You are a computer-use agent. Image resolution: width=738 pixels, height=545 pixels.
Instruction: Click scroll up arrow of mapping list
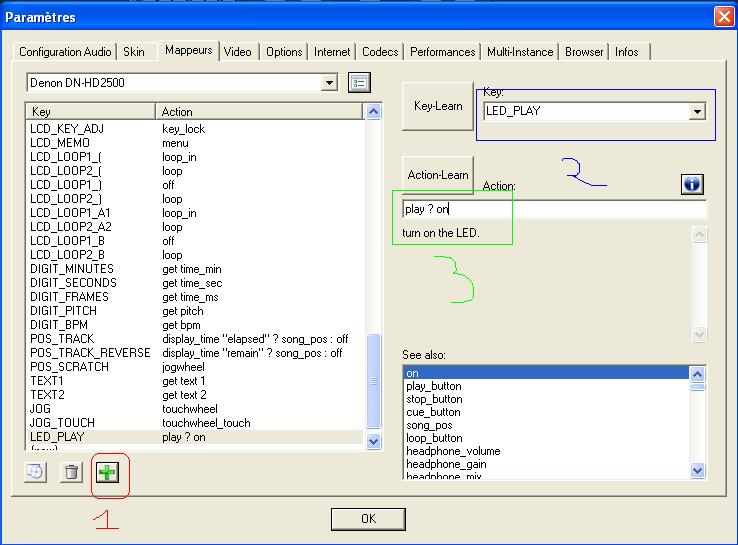pyautogui.click(x=374, y=112)
